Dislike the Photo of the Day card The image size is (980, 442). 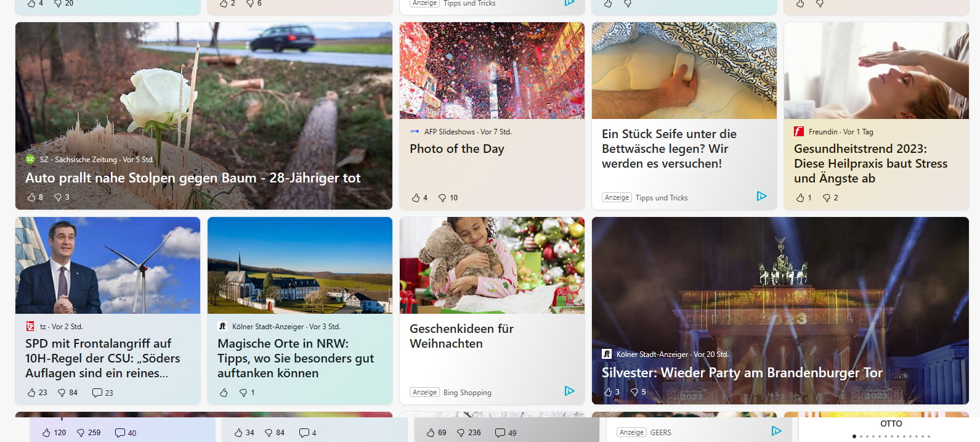[x=442, y=198]
